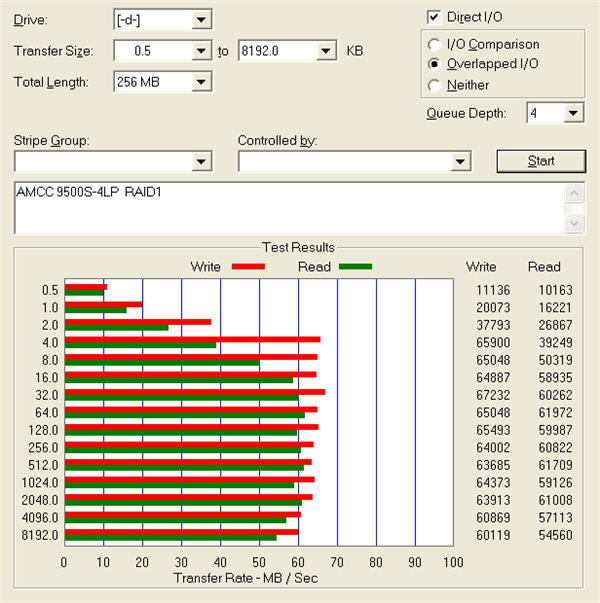Click the read value 61972
This screenshot has height=603, width=600.
point(555,413)
